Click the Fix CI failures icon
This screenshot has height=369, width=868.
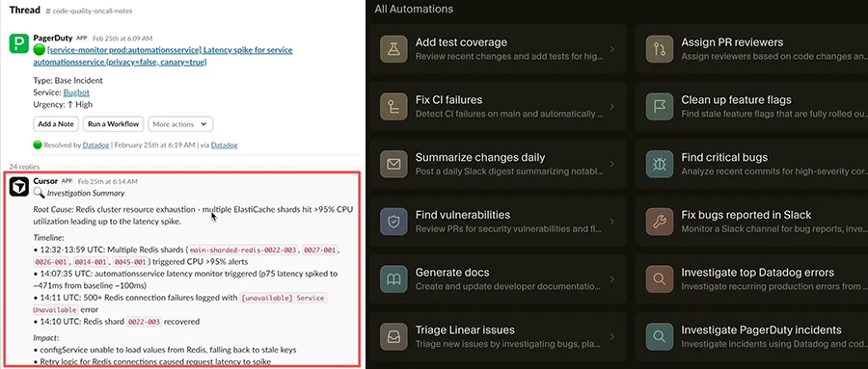click(393, 106)
